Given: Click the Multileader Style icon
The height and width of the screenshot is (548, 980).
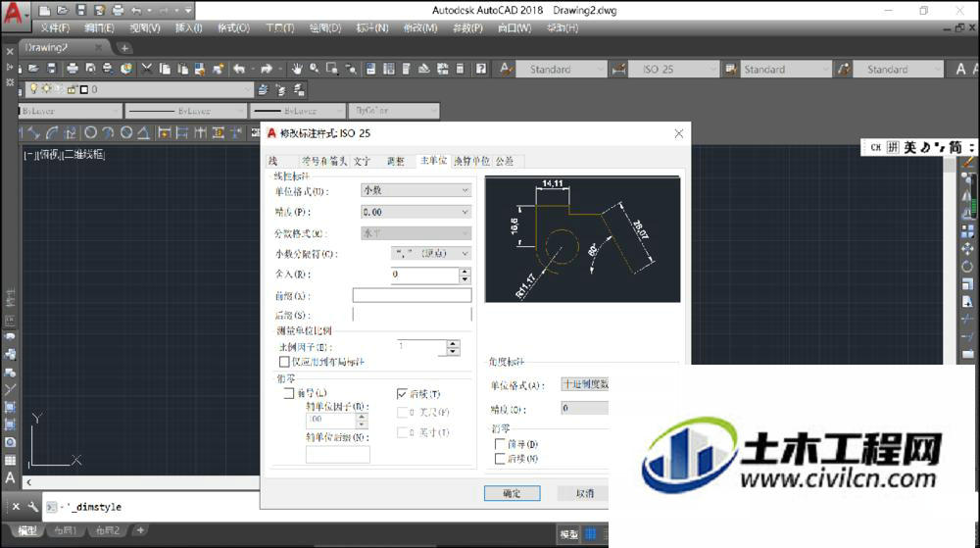Looking at the screenshot, I should pos(844,70).
